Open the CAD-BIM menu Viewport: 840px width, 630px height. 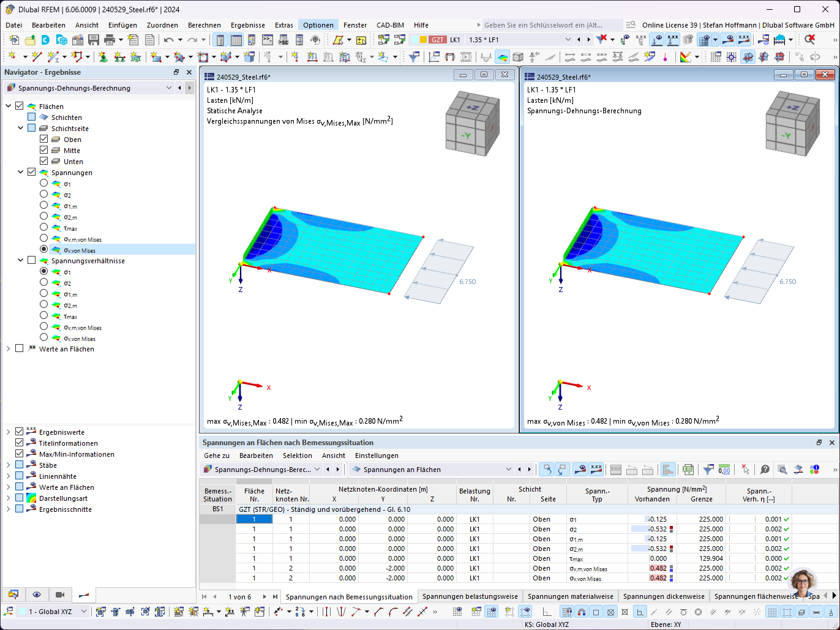[x=391, y=25]
